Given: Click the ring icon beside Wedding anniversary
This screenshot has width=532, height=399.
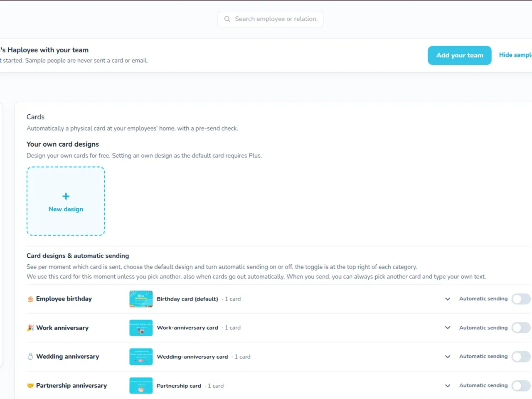Looking at the screenshot, I should click(x=30, y=357).
